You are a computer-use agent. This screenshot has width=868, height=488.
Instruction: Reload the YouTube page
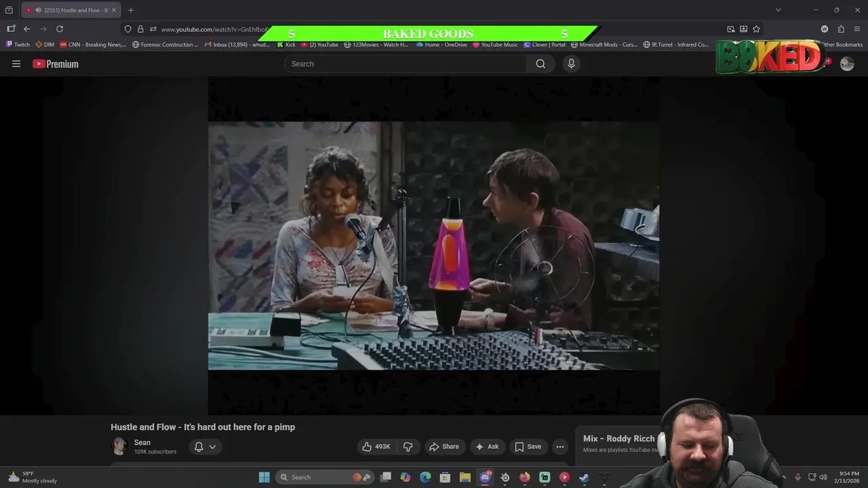60,29
